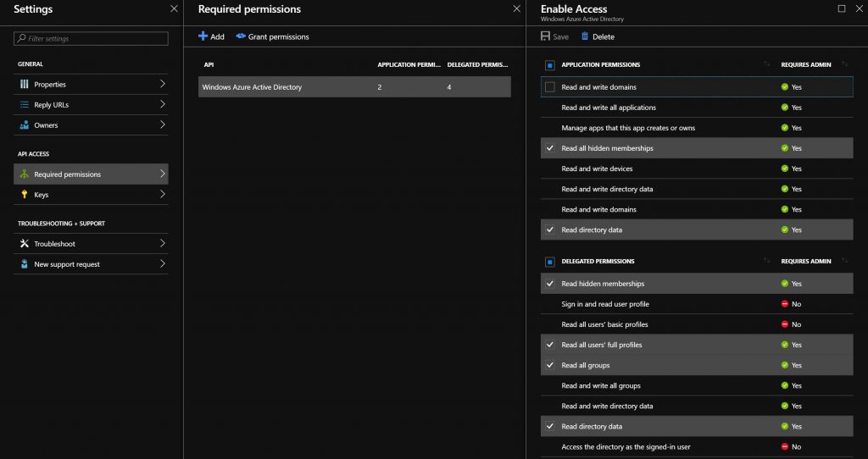
Task: Sort by the Delegated Permissions column arrows
Action: pos(766,261)
